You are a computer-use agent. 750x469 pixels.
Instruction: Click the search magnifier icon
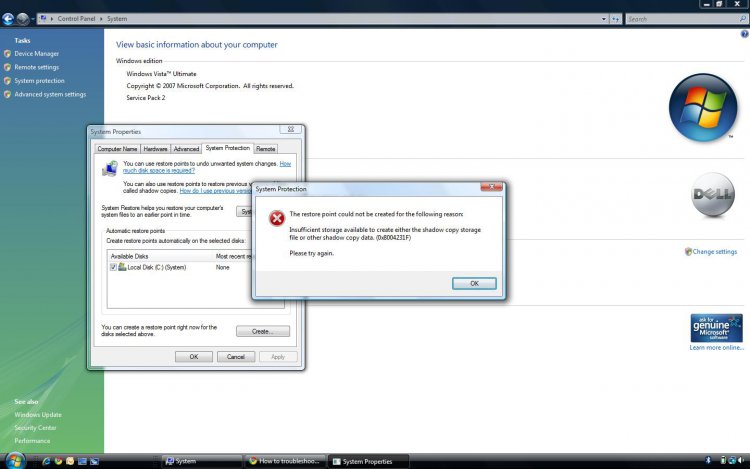(x=743, y=19)
